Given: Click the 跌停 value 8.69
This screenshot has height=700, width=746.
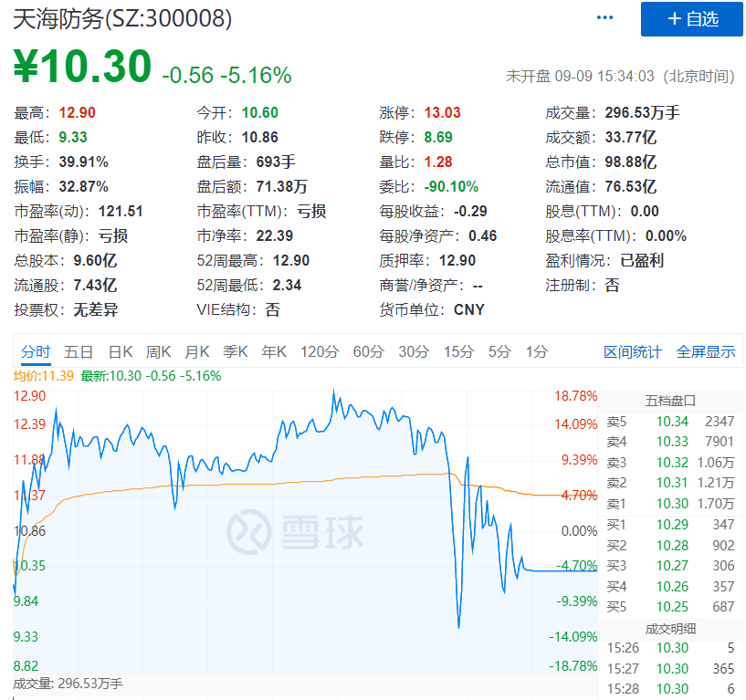Looking at the screenshot, I should pyautogui.click(x=438, y=138).
